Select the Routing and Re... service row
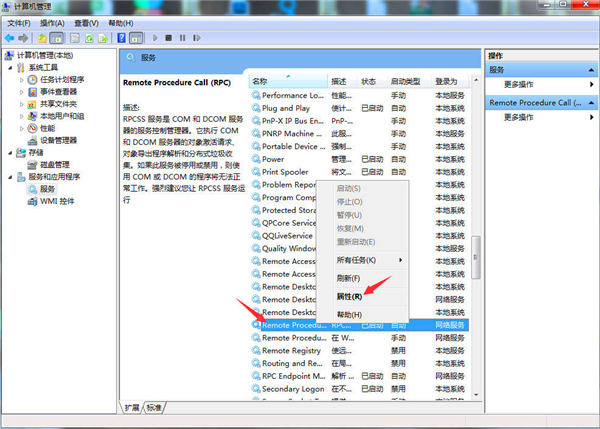This screenshot has height=429, width=600. 360,363
